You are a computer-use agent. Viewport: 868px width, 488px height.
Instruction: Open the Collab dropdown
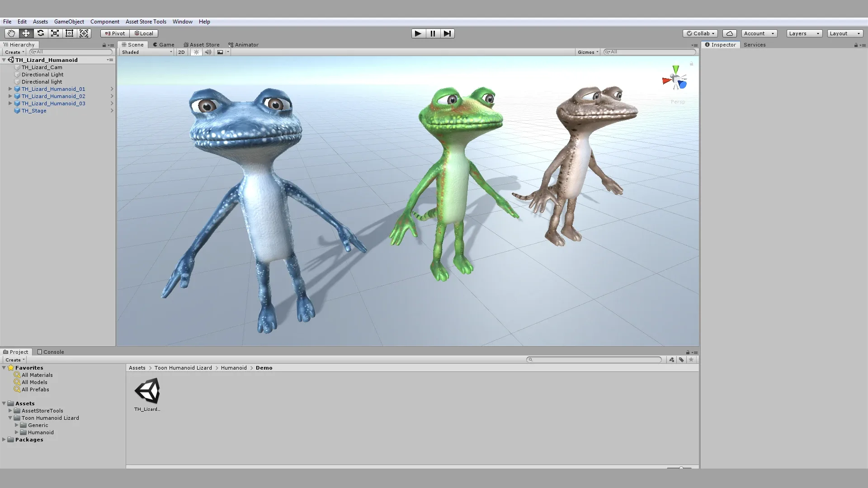pyautogui.click(x=700, y=33)
